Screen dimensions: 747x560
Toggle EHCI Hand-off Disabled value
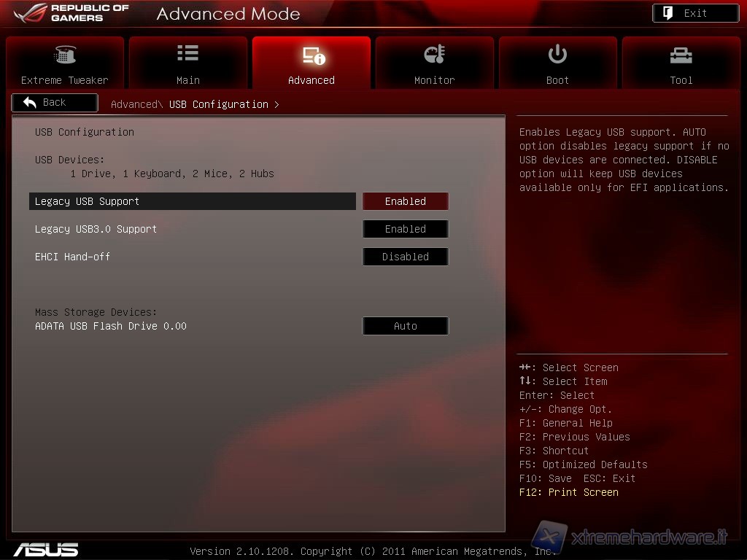click(x=406, y=257)
